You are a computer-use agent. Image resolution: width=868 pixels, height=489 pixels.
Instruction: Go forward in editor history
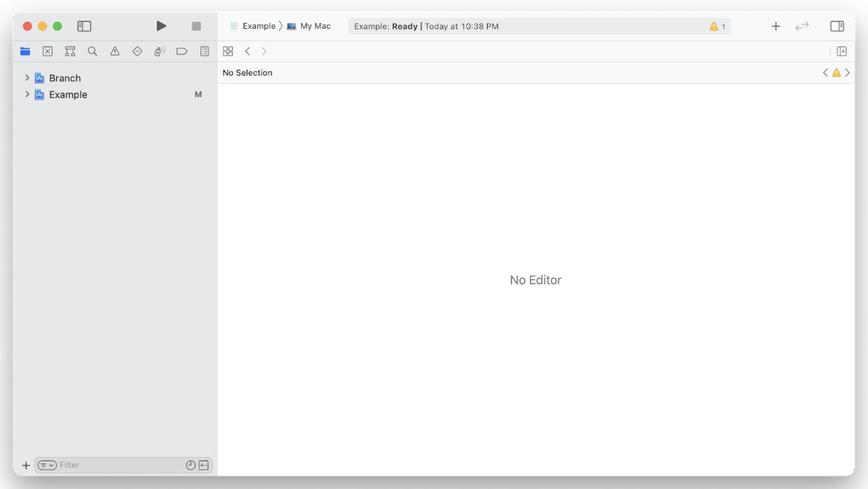coord(264,51)
